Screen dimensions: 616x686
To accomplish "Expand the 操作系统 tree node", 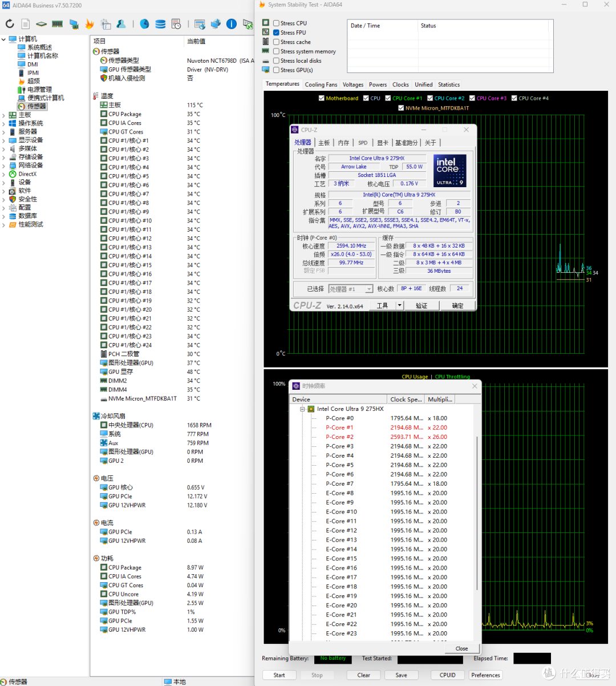I will tap(4, 123).
